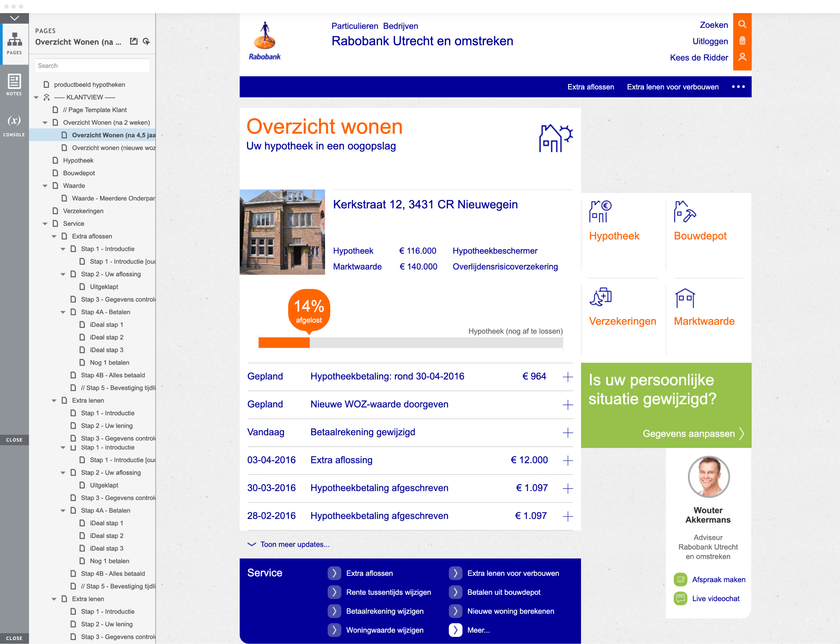840x644 pixels.
Task: Collapse Overzicht Wonen (na 2 weken) node
Action: [x=45, y=123]
